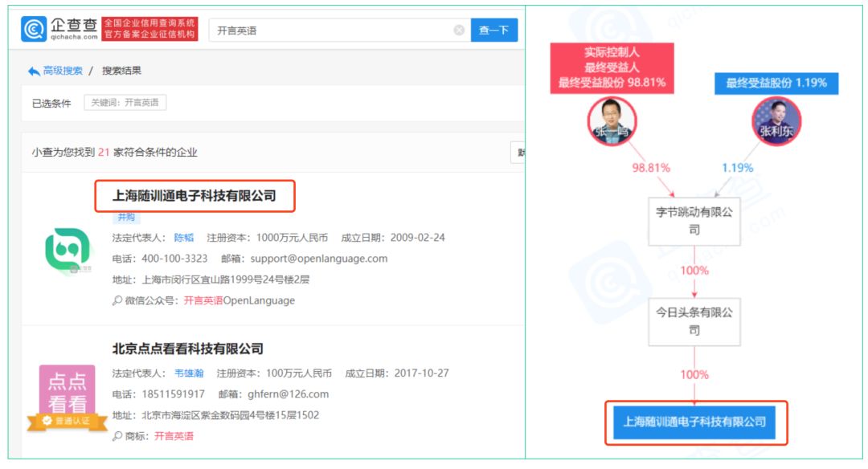Click email support@openlanguage.com
This screenshot has height=469, width=868.
(319, 259)
